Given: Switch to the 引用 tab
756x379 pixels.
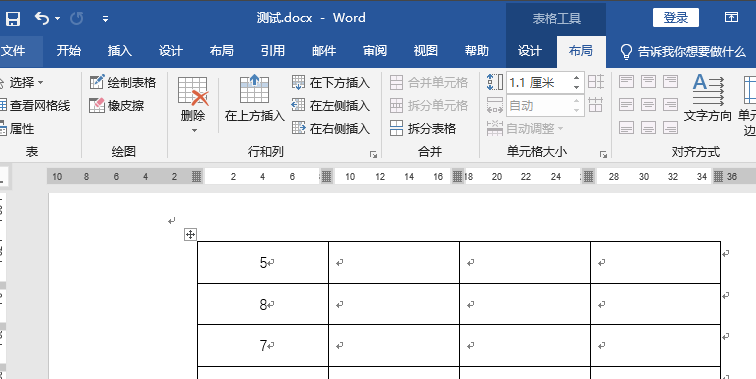Looking at the screenshot, I should tap(273, 51).
